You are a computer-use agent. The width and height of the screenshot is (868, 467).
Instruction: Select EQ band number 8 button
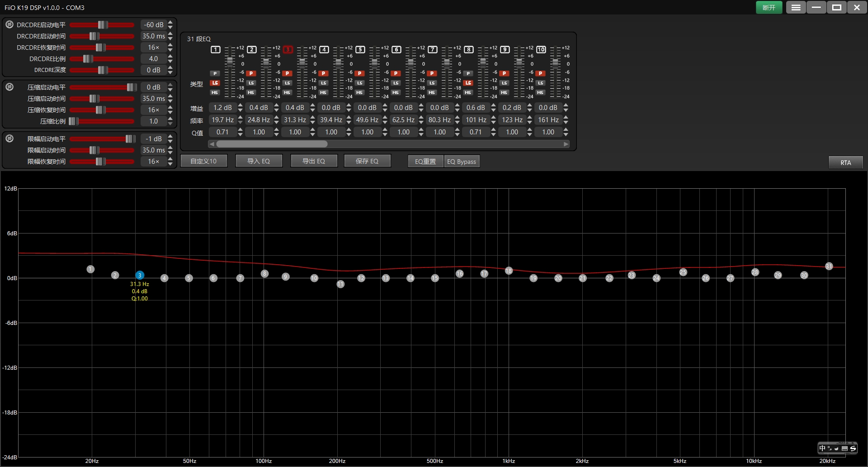[x=469, y=49]
